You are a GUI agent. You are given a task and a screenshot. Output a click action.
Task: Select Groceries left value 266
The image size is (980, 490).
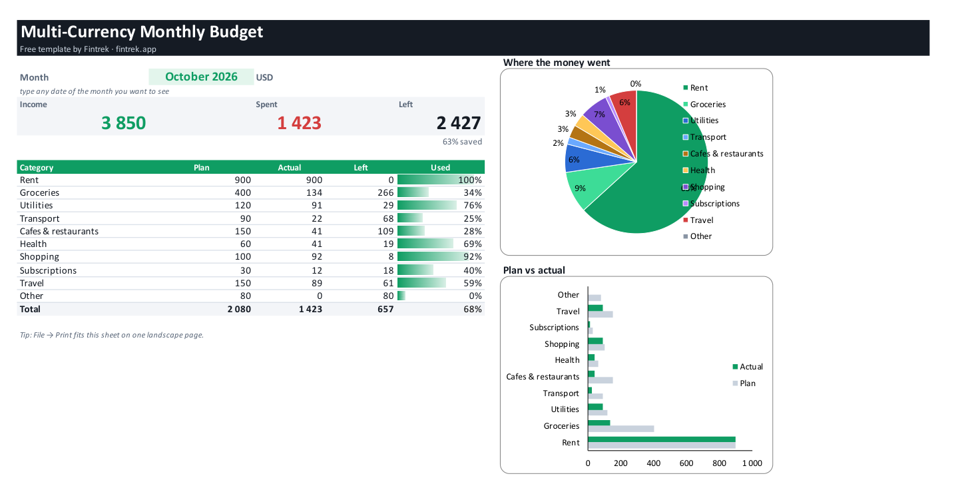coord(385,192)
